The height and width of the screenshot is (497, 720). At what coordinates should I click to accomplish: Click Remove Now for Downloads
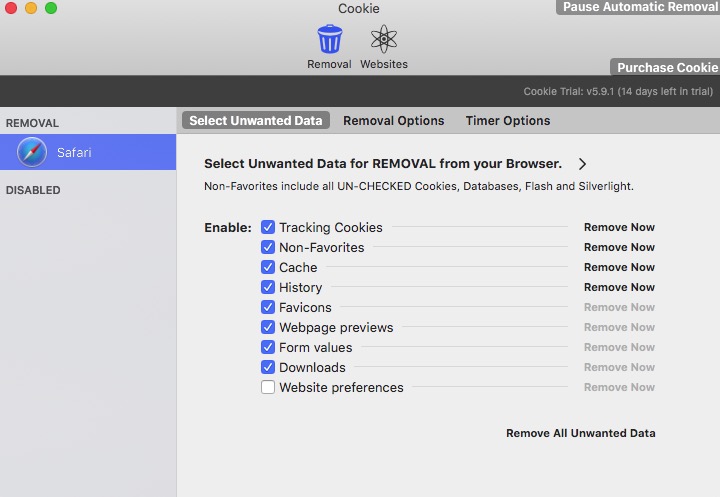619,367
